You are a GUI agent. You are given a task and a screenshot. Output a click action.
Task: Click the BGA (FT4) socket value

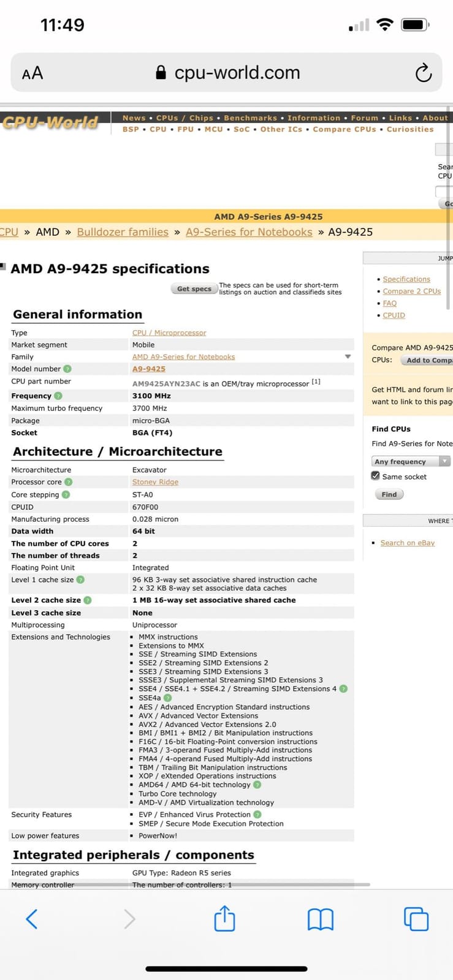coord(152,432)
